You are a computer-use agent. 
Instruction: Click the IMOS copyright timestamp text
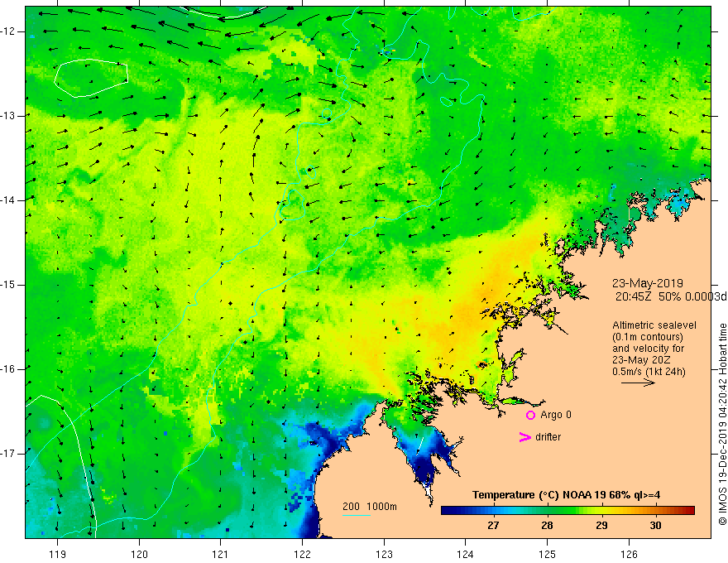point(722,425)
